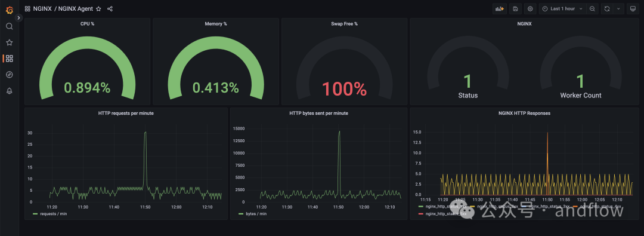
Task: Open color picker for nginx_http_status_5xx swatch
Action: pyautogui.click(x=421, y=214)
